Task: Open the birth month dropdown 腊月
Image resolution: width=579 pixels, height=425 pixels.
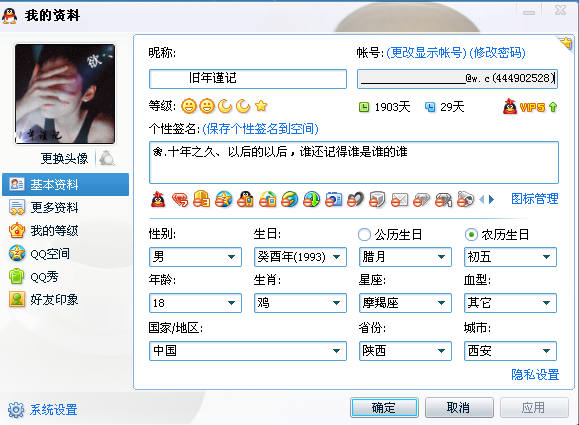Action: [x=405, y=257]
